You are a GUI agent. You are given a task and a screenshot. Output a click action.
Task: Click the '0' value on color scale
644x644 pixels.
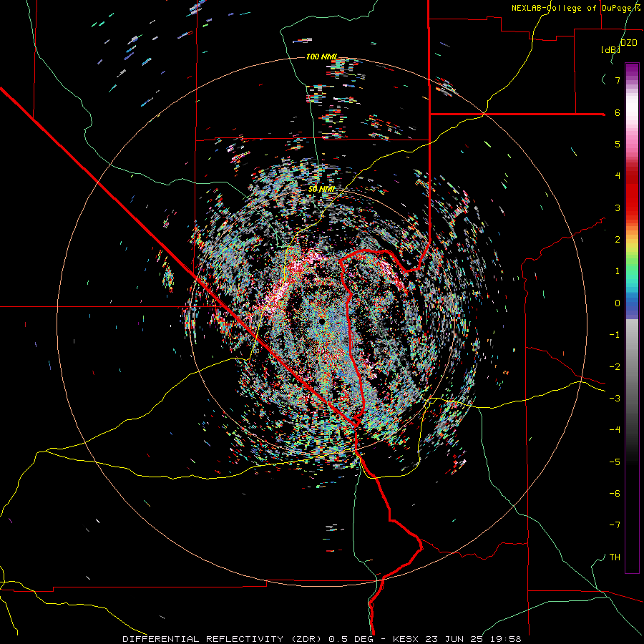point(618,303)
